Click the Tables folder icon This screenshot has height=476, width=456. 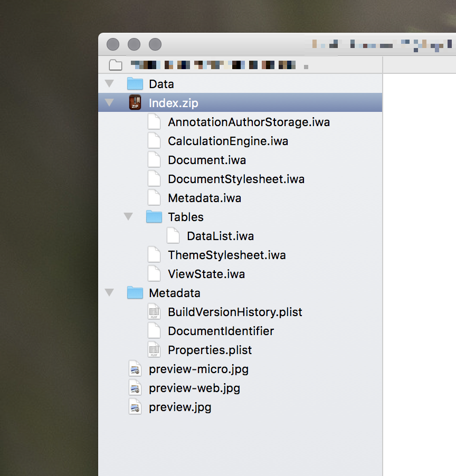click(154, 216)
